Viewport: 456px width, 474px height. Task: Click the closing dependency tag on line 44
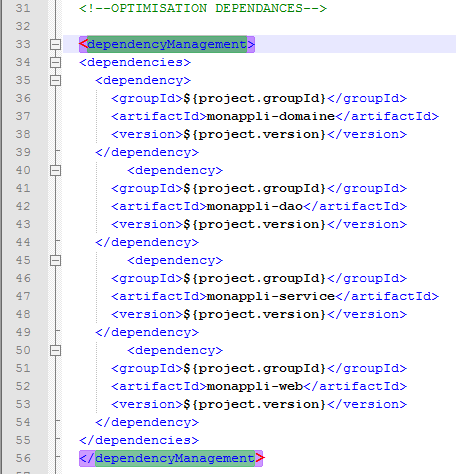click(x=147, y=242)
